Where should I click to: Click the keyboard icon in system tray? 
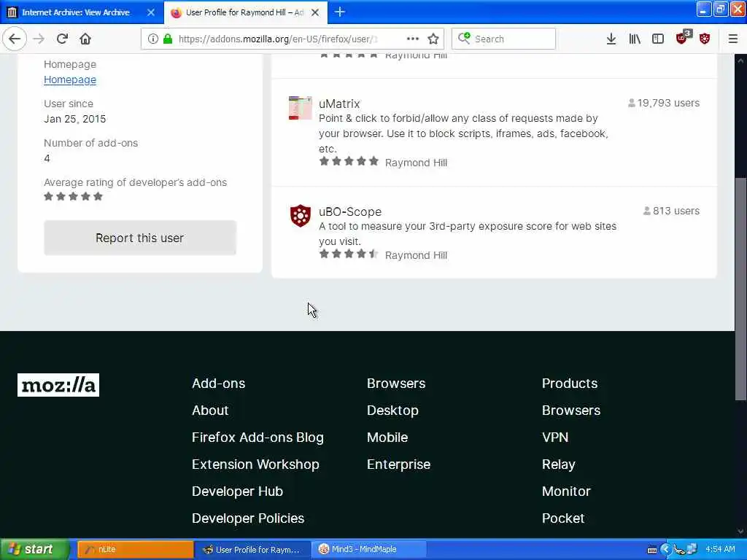(x=651, y=550)
